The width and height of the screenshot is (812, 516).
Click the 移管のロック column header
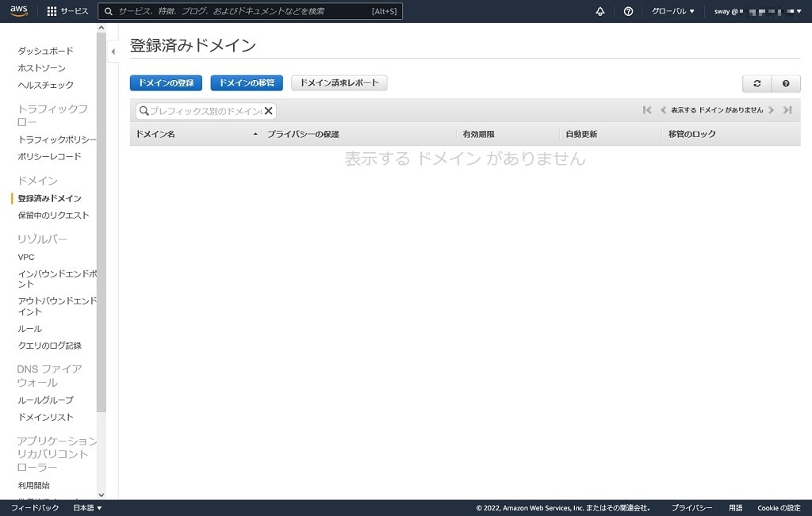tap(691, 134)
